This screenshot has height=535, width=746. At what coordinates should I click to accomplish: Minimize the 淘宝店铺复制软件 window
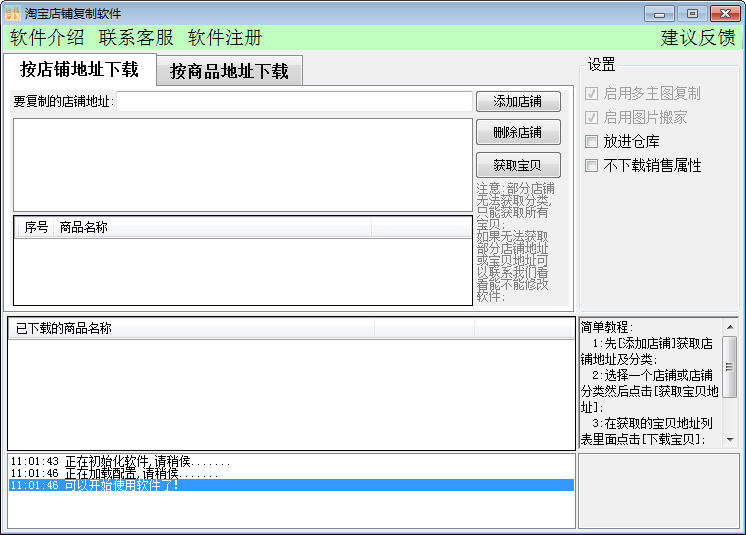tap(659, 14)
